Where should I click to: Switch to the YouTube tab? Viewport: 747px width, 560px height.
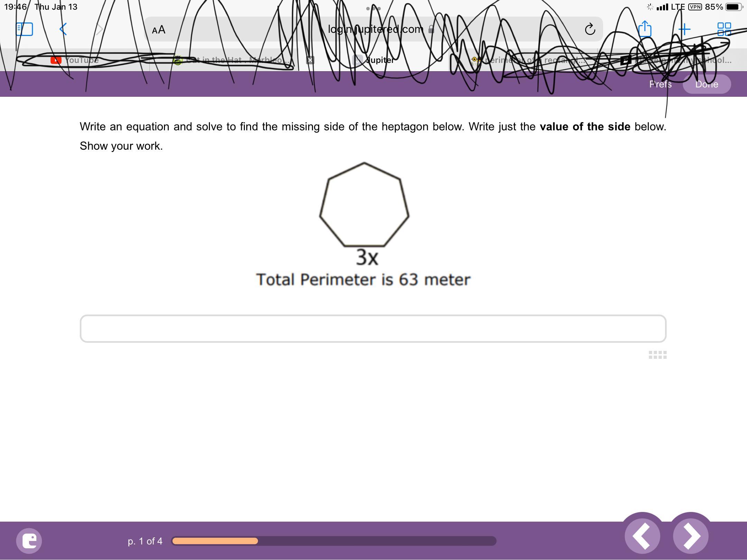pyautogui.click(x=75, y=60)
